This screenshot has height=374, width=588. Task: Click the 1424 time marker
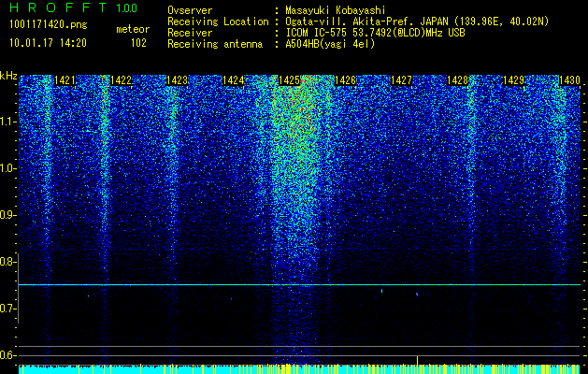coord(234,80)
